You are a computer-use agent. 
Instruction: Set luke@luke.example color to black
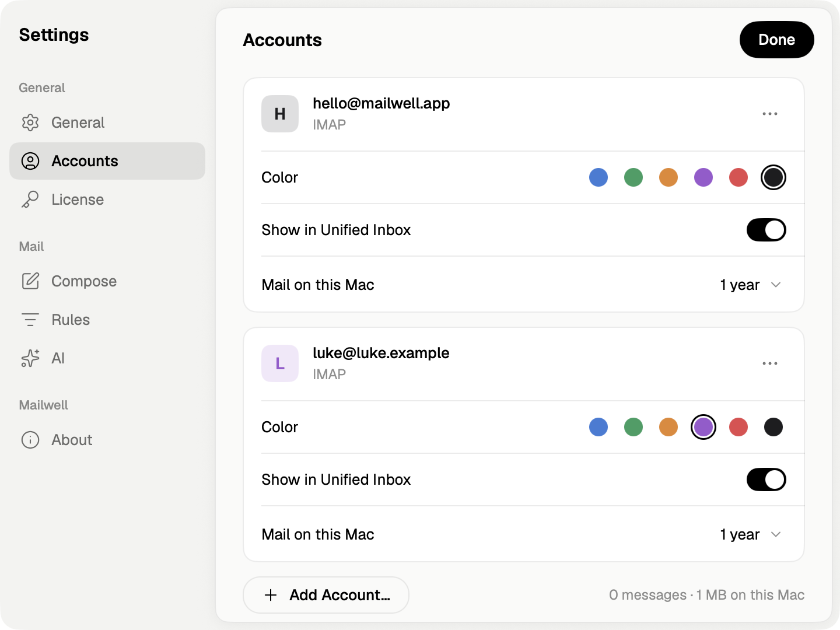pyautogui.click(x=773, y=427)
